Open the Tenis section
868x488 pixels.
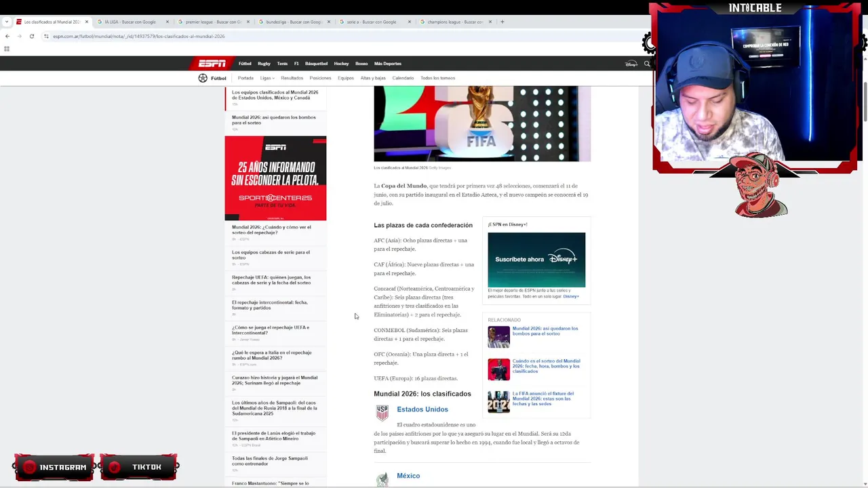282,64
